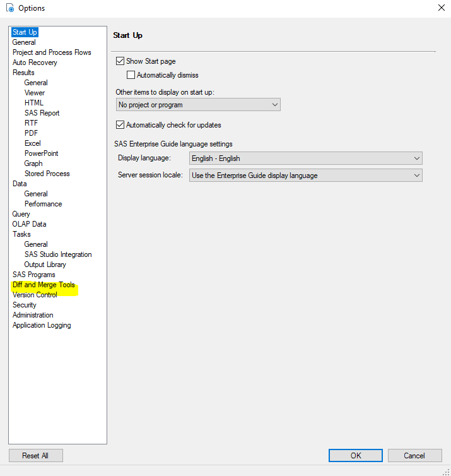Open the Version Control options page
This screenshot has width=451, height=476.
[x=35, y=295]
